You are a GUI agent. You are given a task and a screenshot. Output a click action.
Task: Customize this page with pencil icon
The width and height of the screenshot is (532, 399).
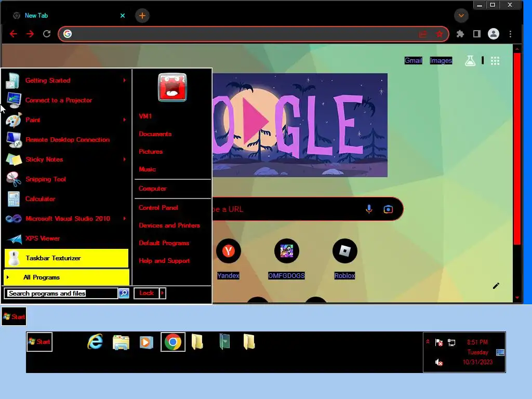[x=496, y=286]
